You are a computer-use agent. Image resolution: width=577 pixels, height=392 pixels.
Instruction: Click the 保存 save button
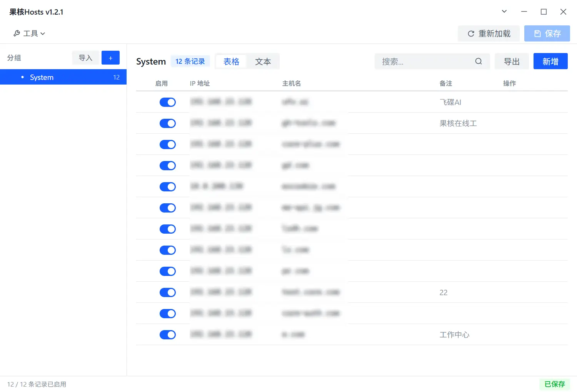[x=547, y=33]
